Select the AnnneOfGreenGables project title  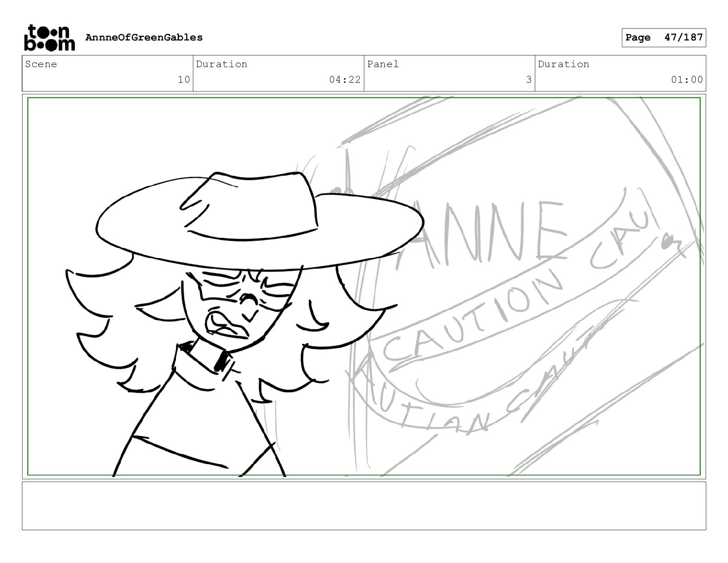coord(144,37)
